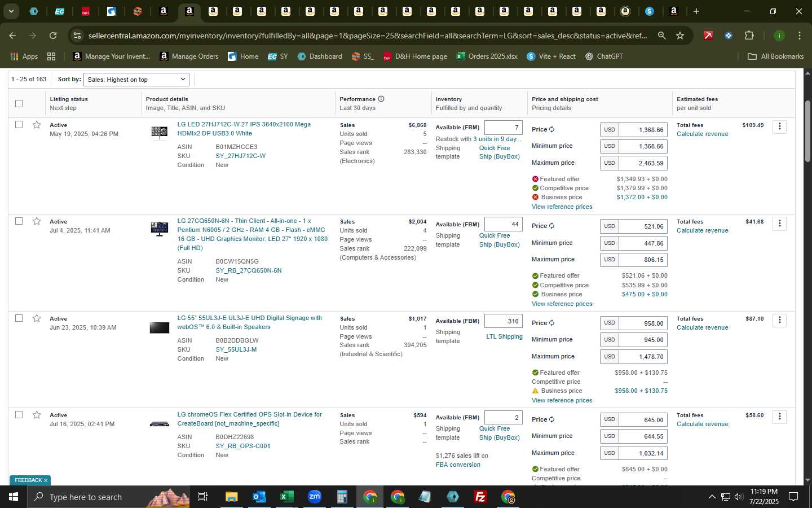The width and height of the screenshot is (812, 508).
Task: Click Calculate revenue for $41.68 fees
Action: tap(702, 230)
